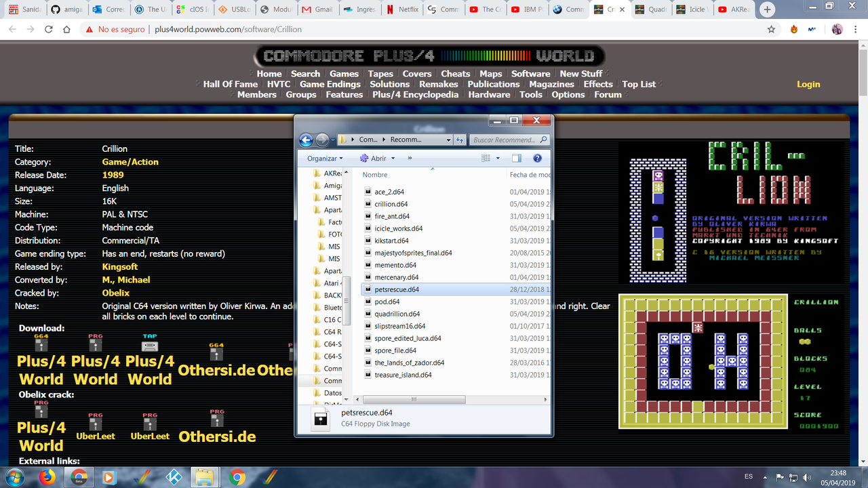The width and height of the screenshot is (868, 488).
Task: Click the flame extension icon in Chrome
Action: pos(793,29)
